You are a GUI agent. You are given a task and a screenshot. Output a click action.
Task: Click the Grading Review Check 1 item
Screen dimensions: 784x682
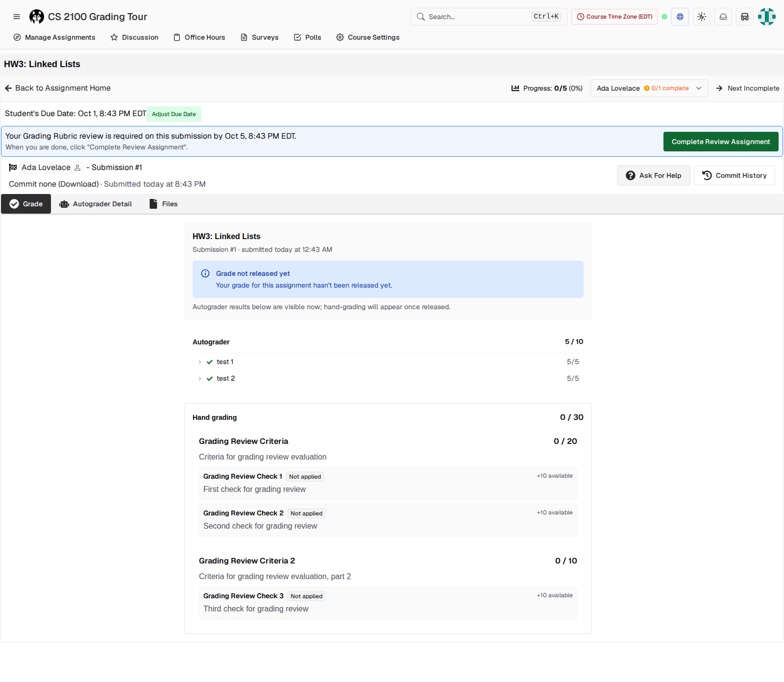point(388,483)
